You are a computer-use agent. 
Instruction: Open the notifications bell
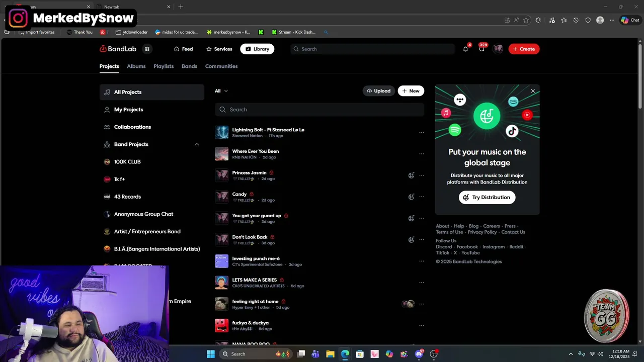point(465,49)
